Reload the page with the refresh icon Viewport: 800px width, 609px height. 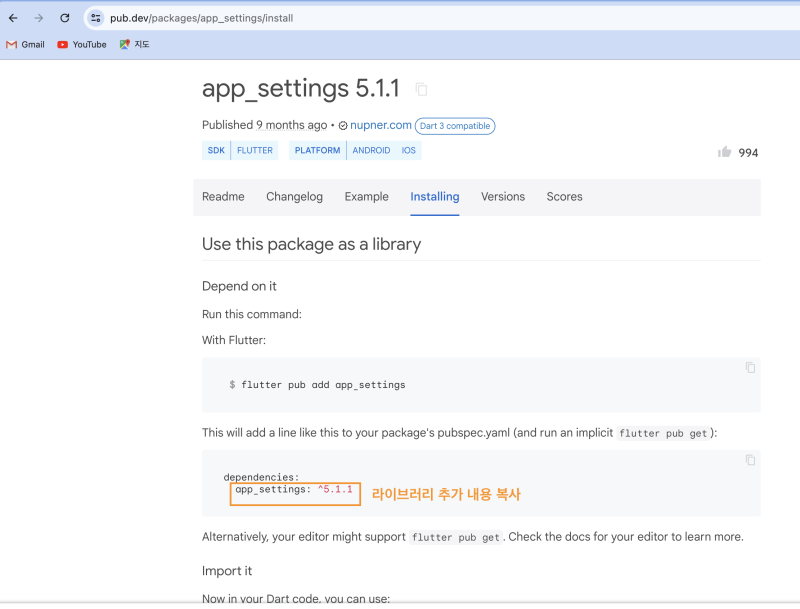click(65, 18)
